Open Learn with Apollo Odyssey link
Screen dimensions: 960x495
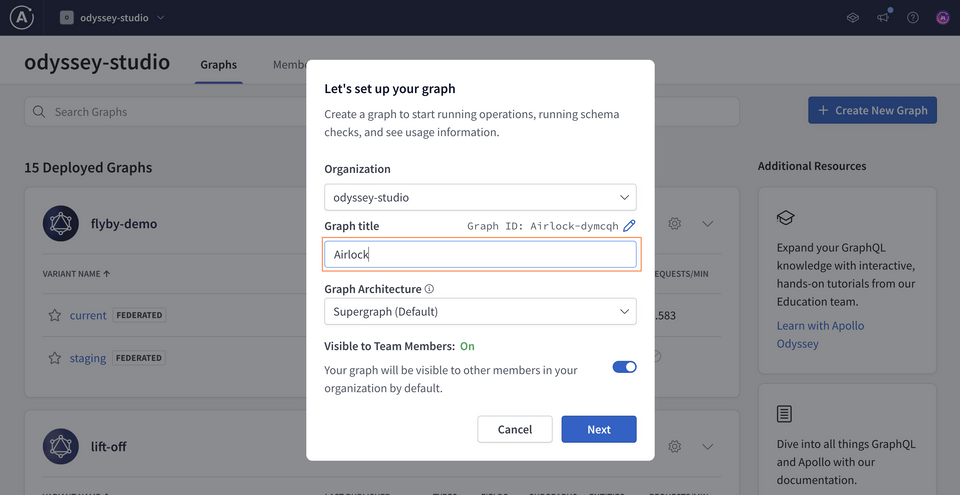820,334
